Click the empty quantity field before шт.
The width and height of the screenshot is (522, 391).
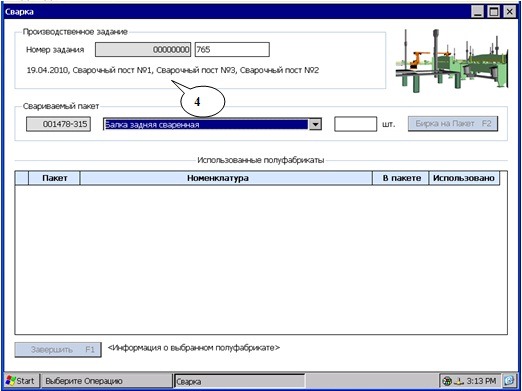coord(356,124)
